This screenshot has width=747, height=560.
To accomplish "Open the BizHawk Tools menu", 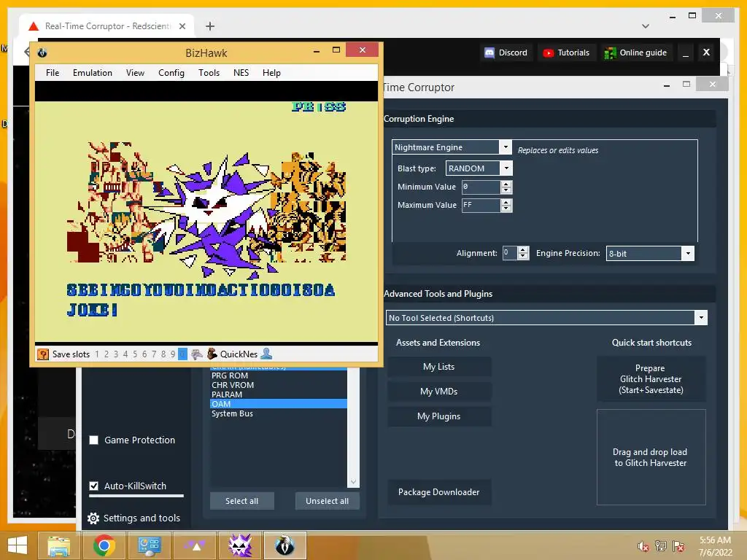I will pos(209,73).
